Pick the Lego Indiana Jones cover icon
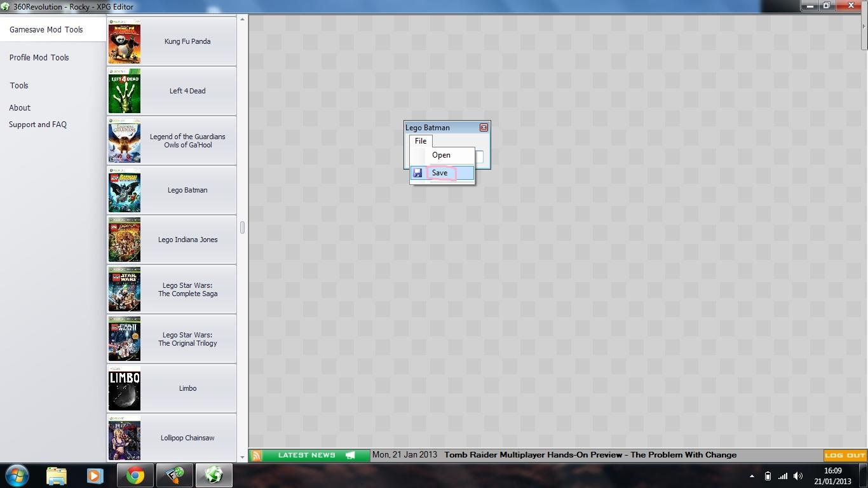Viewport: 868px width, 488px height. click(x=125, y=240)
